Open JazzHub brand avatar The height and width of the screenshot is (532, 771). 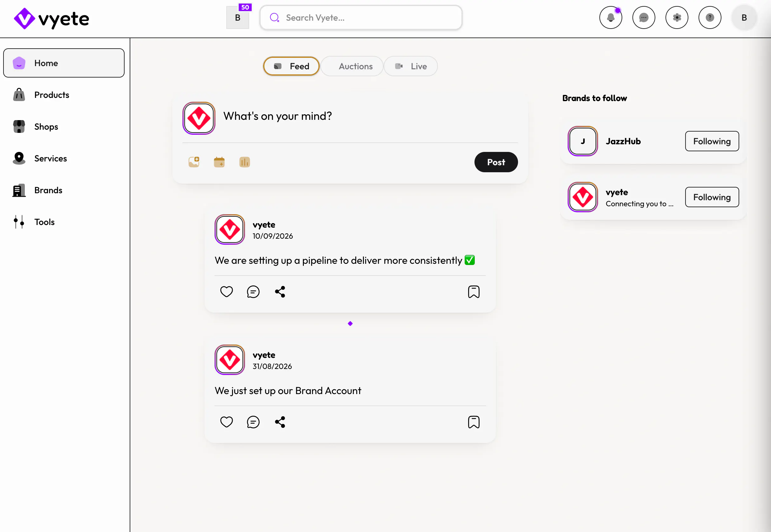pos(583,141)
